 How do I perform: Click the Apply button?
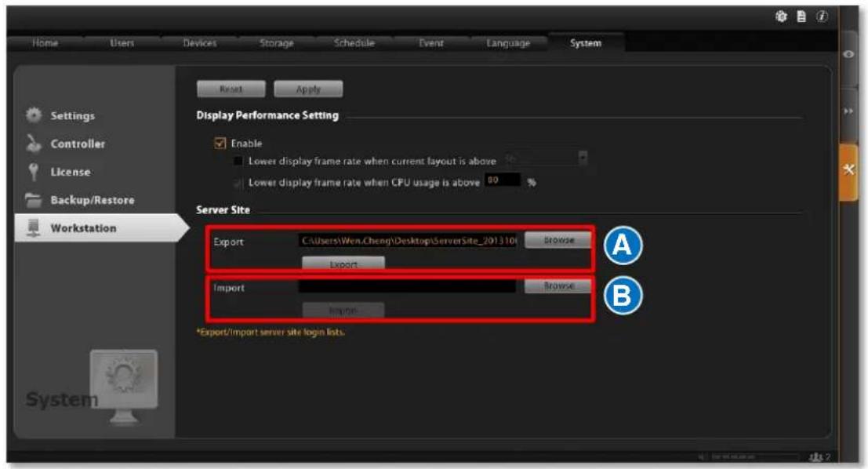[x=308, y=89]
